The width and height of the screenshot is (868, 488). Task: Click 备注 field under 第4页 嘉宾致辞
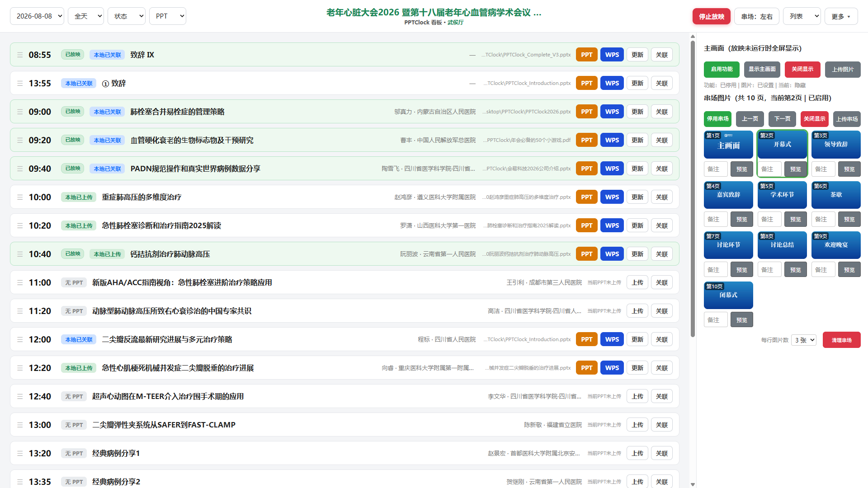(716, 219)
